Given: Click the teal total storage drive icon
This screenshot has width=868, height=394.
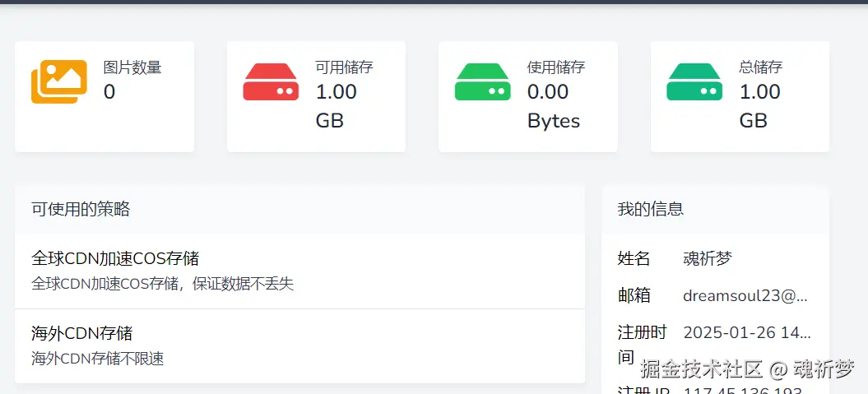Looking at the screenshot, I should pyautogui.click(x=694, y=82).
